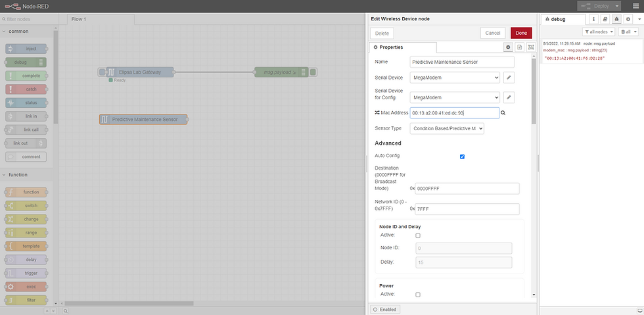644x315 pixels.
Task: Click the Deploy button
Action: pyautogui.click(x=595, y=6)
